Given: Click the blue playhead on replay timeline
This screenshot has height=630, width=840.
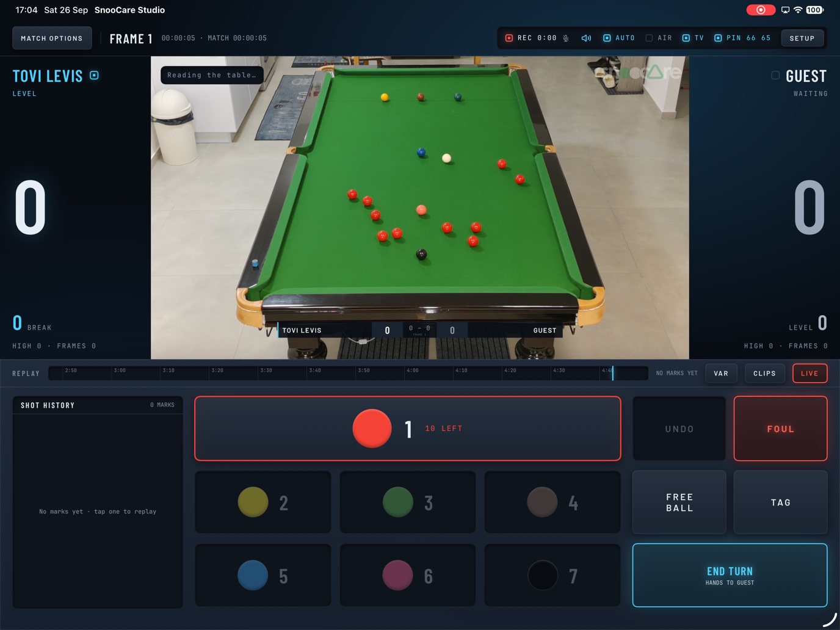Looking at the screenshot, I should [x=612, y=373].
